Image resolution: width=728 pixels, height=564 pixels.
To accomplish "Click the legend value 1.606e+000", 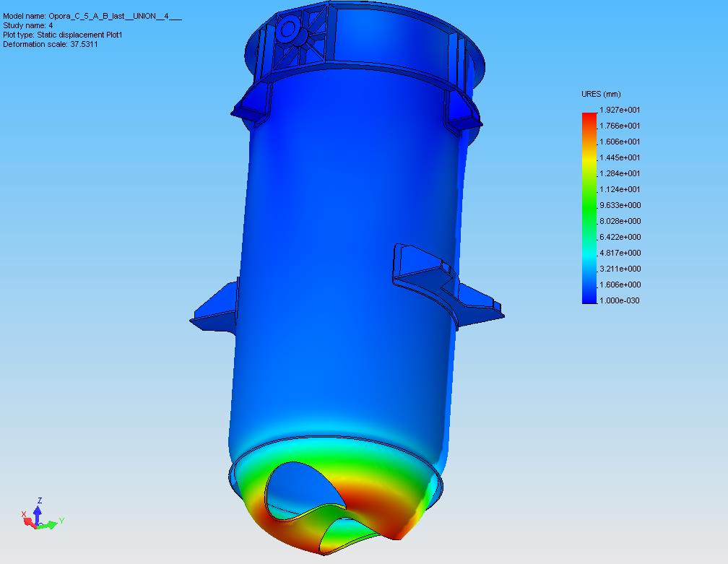I will click(x=620, y=285).
